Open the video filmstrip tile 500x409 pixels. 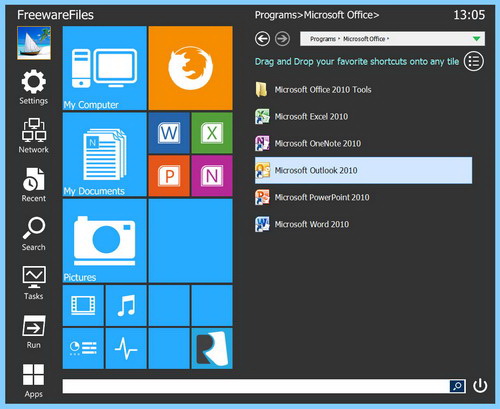[83, 305]
